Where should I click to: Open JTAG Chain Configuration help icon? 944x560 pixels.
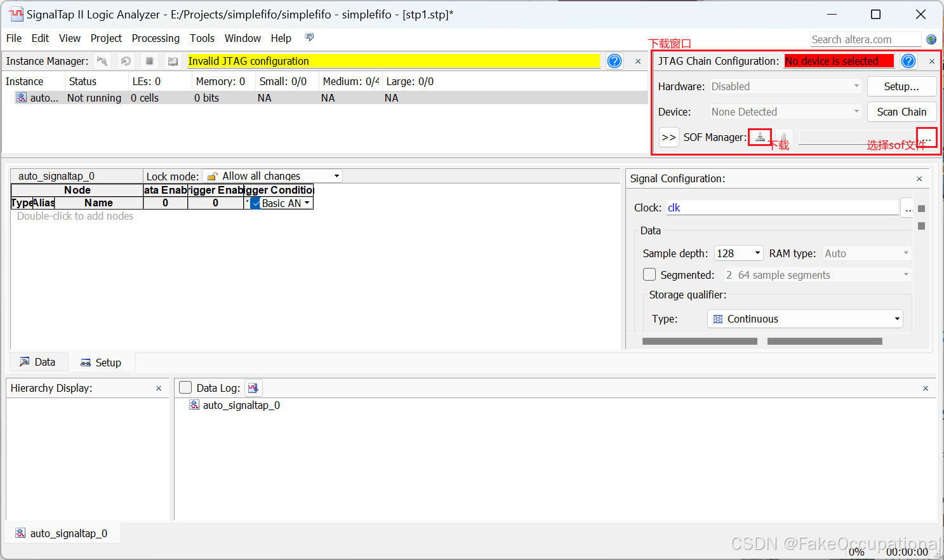[x=908, y=61]
